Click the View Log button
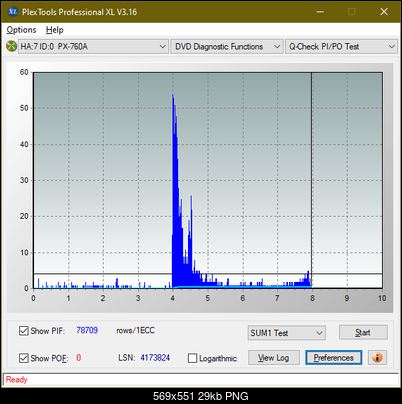 274,358
